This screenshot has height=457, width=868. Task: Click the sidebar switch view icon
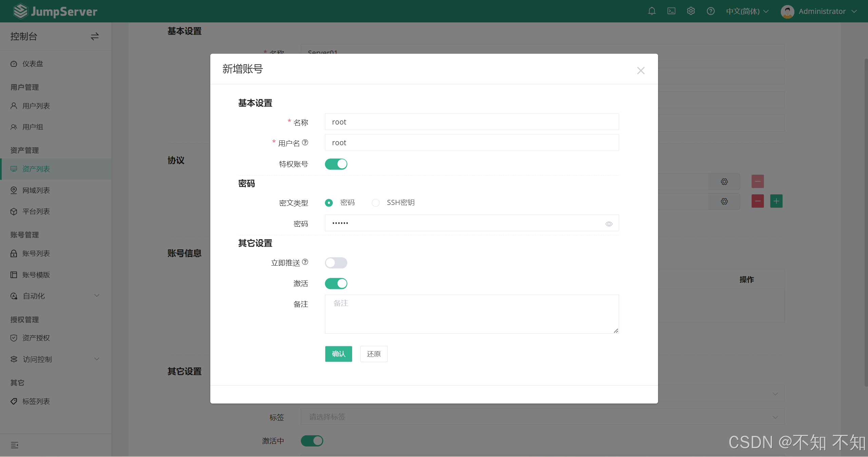(x=95, y=36)
